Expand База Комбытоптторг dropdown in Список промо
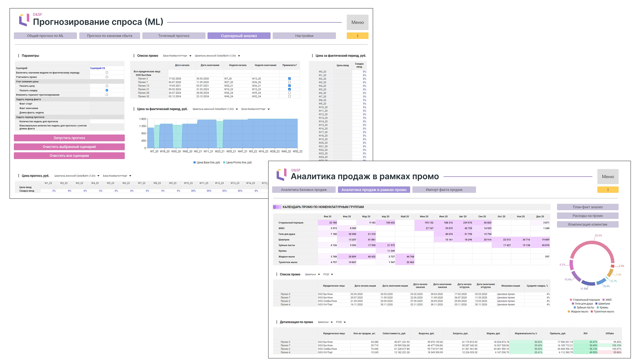639x364 pixels. point(177,56)
